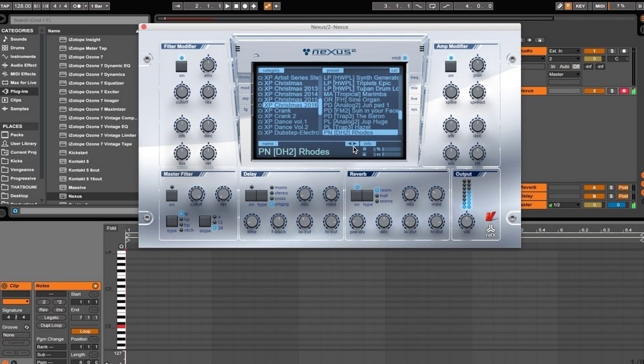Toggle the Master Filter on button
Screen dimensions: 644x364
[x=172, y=196]
